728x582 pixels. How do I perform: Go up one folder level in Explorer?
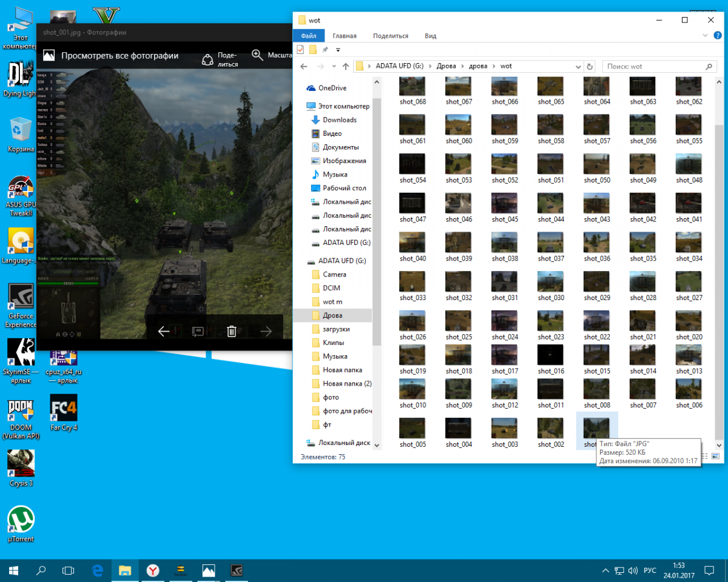click(x=346, y=66)
